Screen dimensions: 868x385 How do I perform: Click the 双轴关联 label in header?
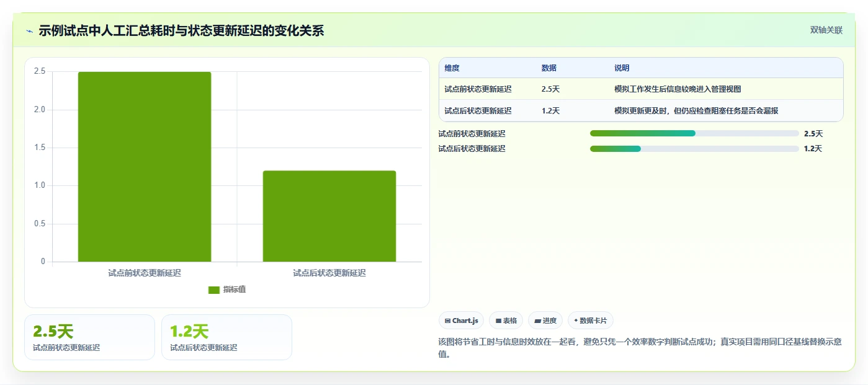tap(826, 30)
